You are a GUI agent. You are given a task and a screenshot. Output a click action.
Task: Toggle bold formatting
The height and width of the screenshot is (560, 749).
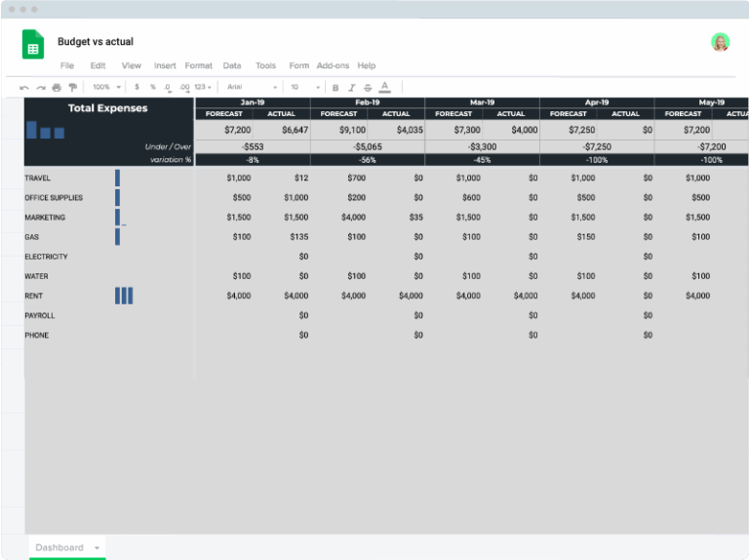[335, 87]
